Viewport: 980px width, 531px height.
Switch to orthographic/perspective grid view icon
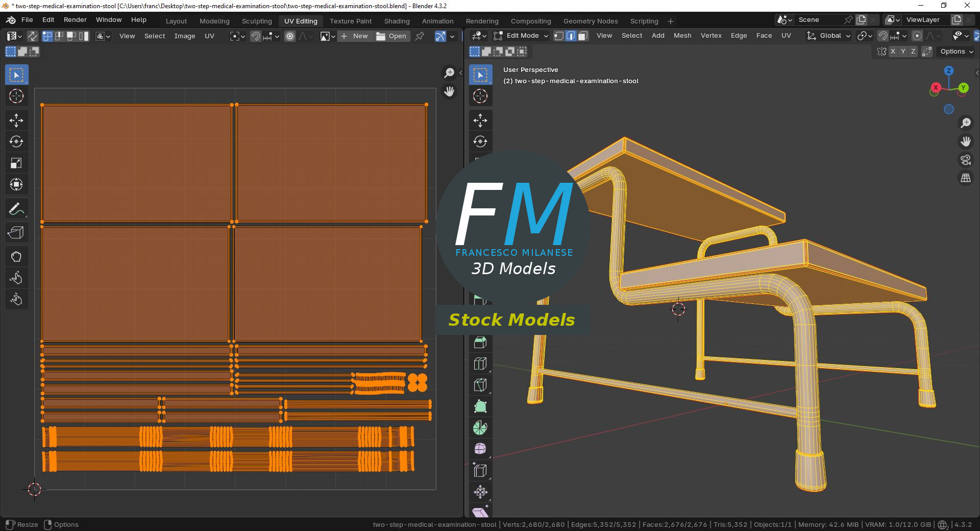coord(965,178)
